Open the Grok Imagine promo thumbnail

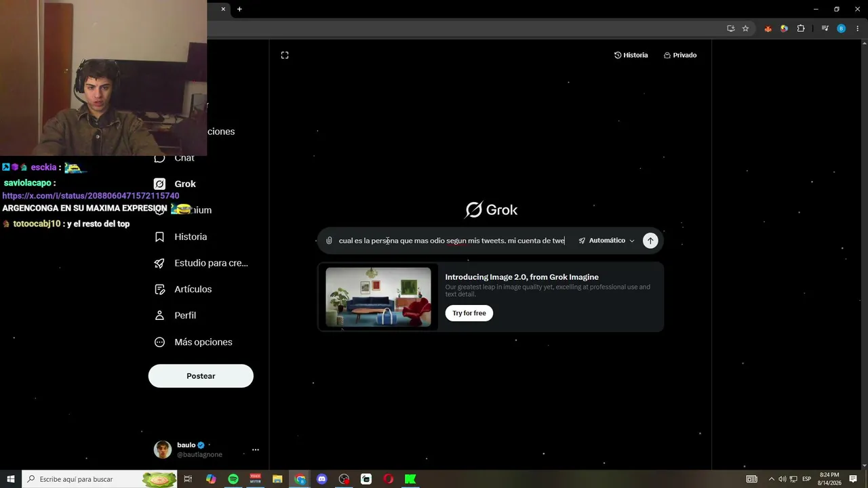pos(378,297)
